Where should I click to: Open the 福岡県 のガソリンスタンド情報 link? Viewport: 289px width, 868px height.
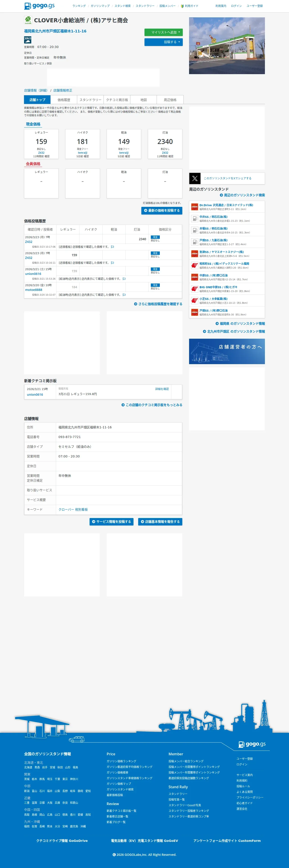(x=240, y=324)
